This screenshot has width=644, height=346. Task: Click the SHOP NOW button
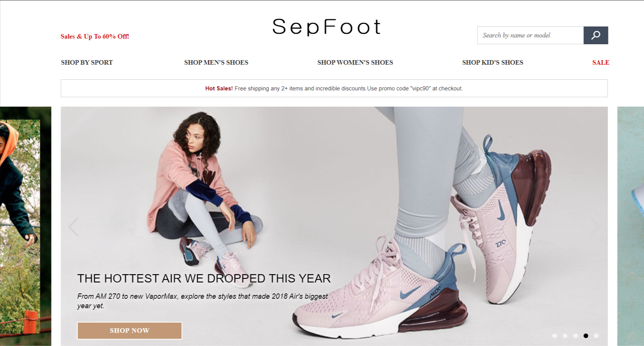pyautogui.click(x=129, y=330)
